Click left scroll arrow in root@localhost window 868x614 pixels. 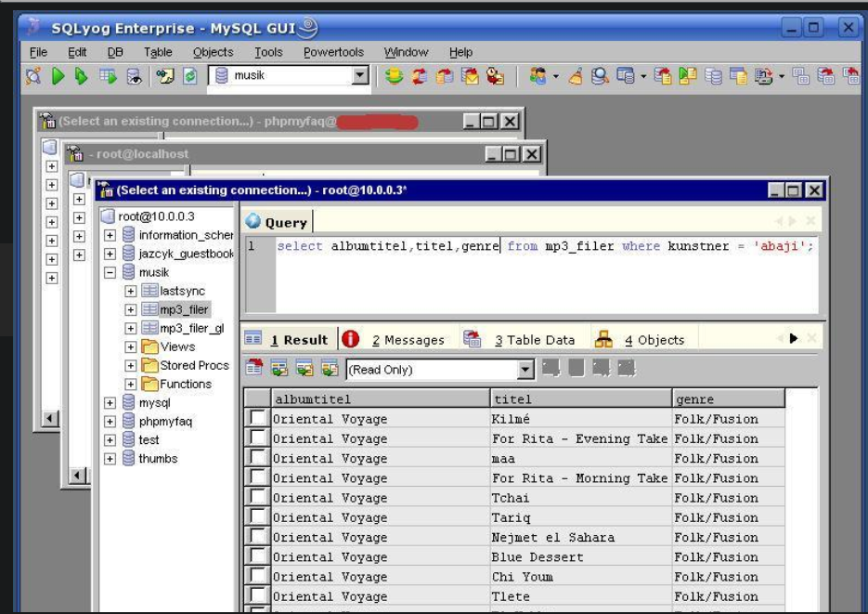78,475
